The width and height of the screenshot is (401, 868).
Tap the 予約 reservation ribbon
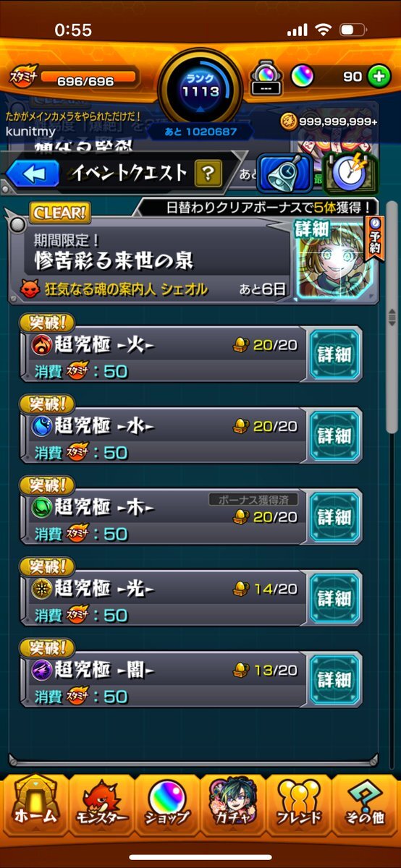(x=375, y=237)
